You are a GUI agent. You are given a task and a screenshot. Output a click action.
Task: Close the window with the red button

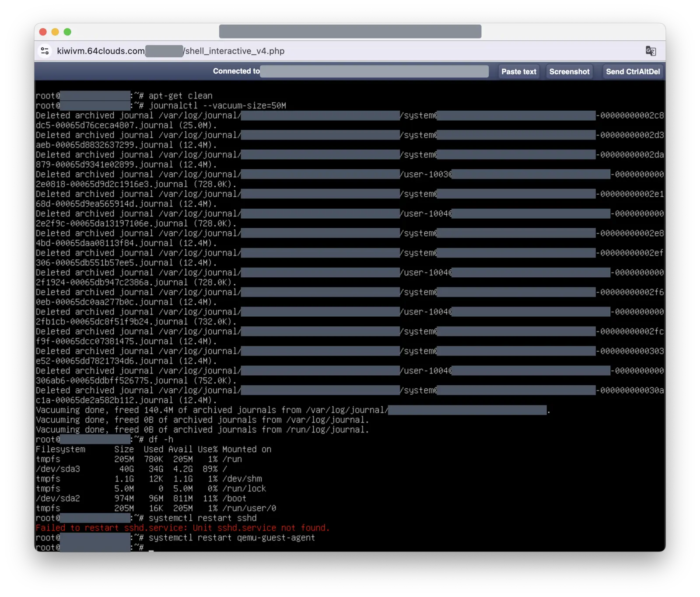point(43,32)
